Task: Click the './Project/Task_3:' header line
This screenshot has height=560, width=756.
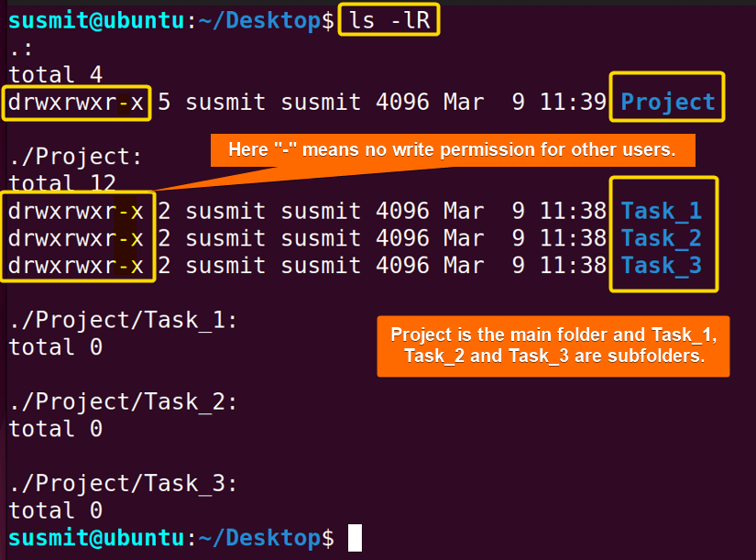Action: 123,483
